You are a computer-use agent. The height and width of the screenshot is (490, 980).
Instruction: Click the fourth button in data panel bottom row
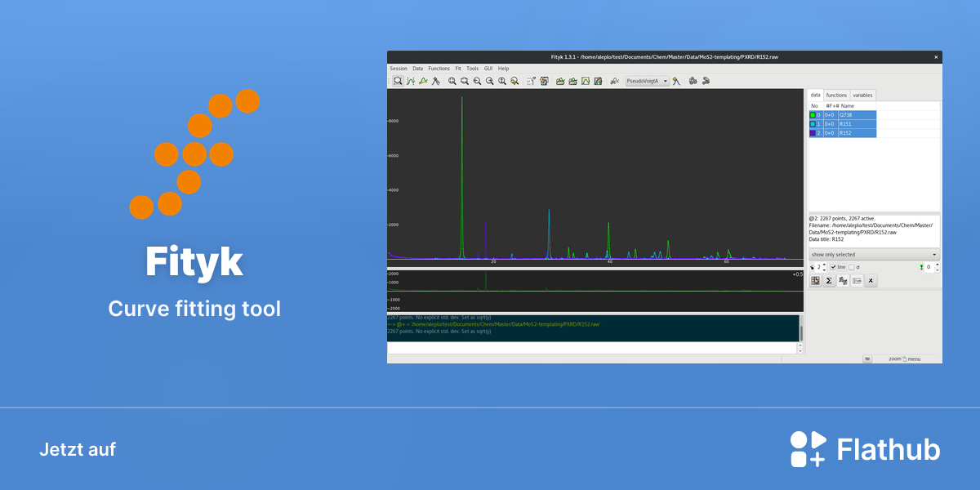[x=857, y=280]
